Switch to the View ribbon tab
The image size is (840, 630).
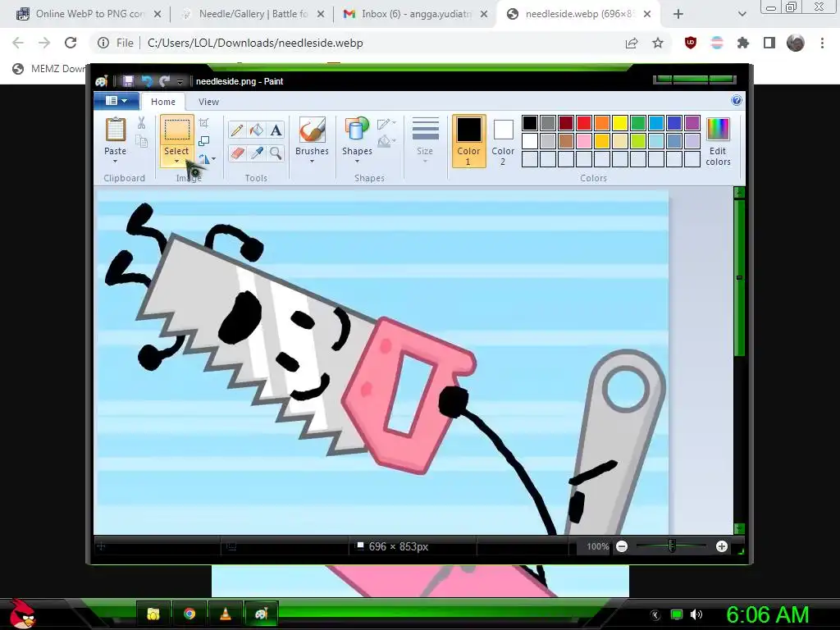click(x=208, y=101)
